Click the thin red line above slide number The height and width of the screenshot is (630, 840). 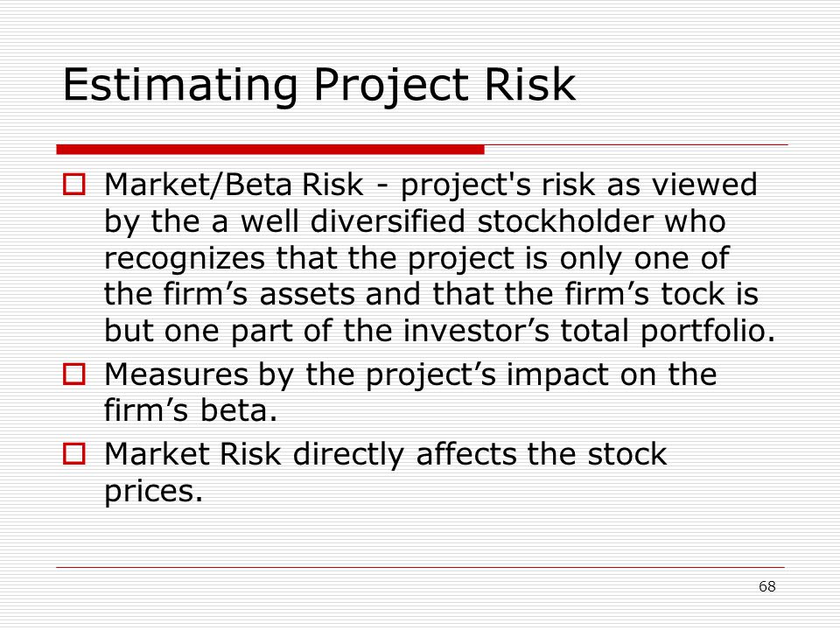421,567
